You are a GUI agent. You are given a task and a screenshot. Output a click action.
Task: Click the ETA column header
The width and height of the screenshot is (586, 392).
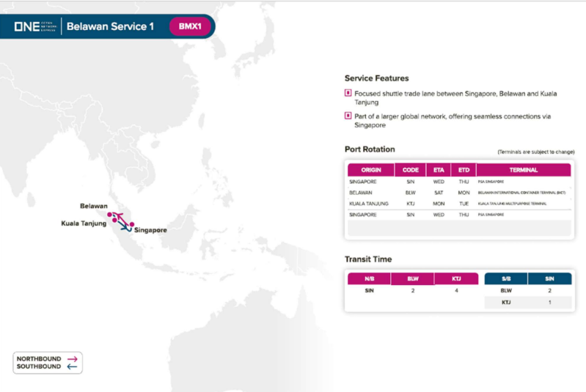[x=439, y=170]
